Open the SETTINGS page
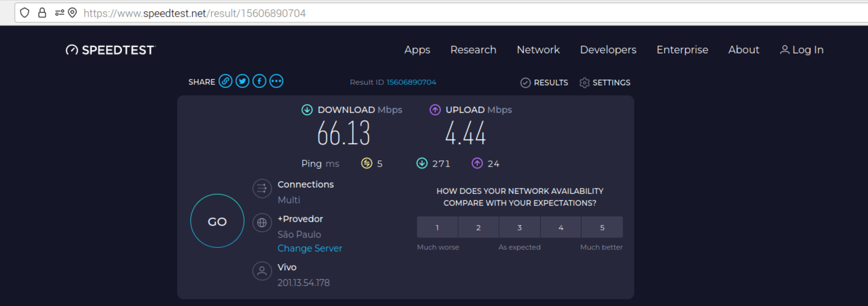Screen dimensions: 868x306 [605, 83]
